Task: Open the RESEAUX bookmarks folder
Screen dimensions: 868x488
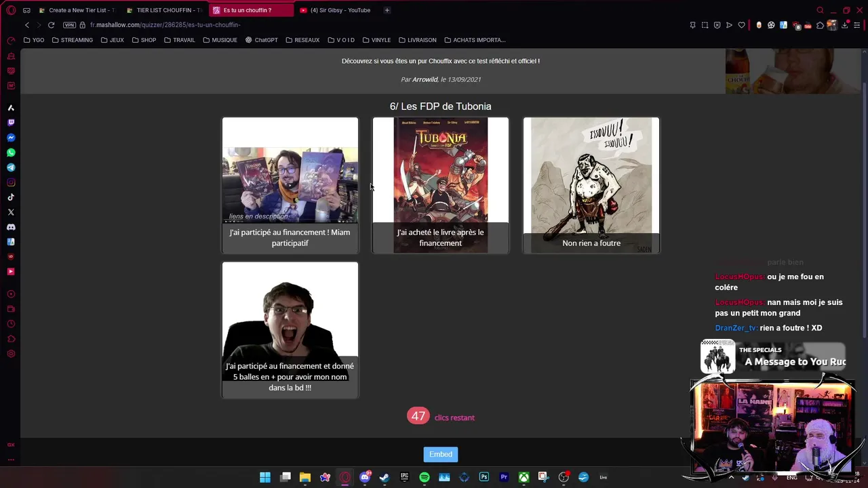Action: pyautogui.click(x=302, y=40)
